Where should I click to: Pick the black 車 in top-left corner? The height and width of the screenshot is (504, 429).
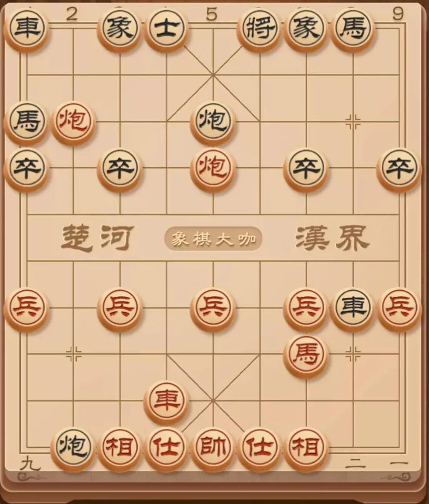coord(26,30)
